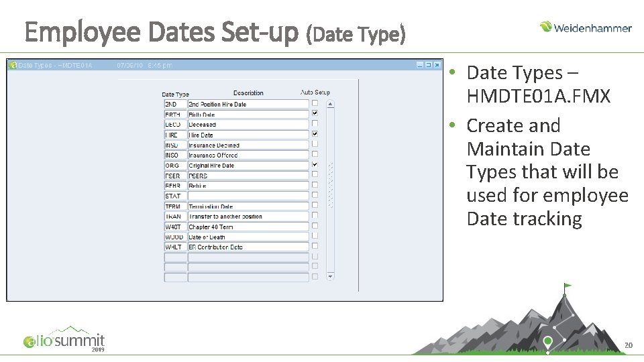Screen dimensions: 644x362
Task: Click the Weidenhammer logo
Action: pos(586,27)
